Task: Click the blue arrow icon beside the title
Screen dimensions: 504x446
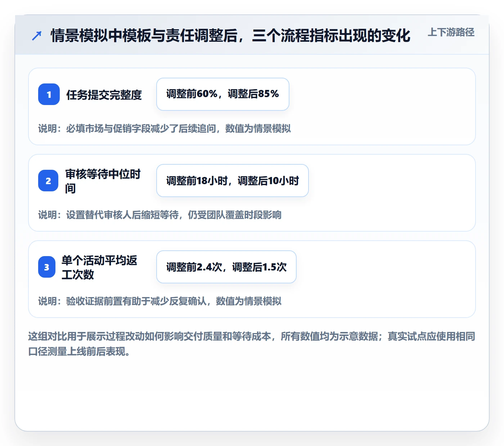Action: coord(37,36)
